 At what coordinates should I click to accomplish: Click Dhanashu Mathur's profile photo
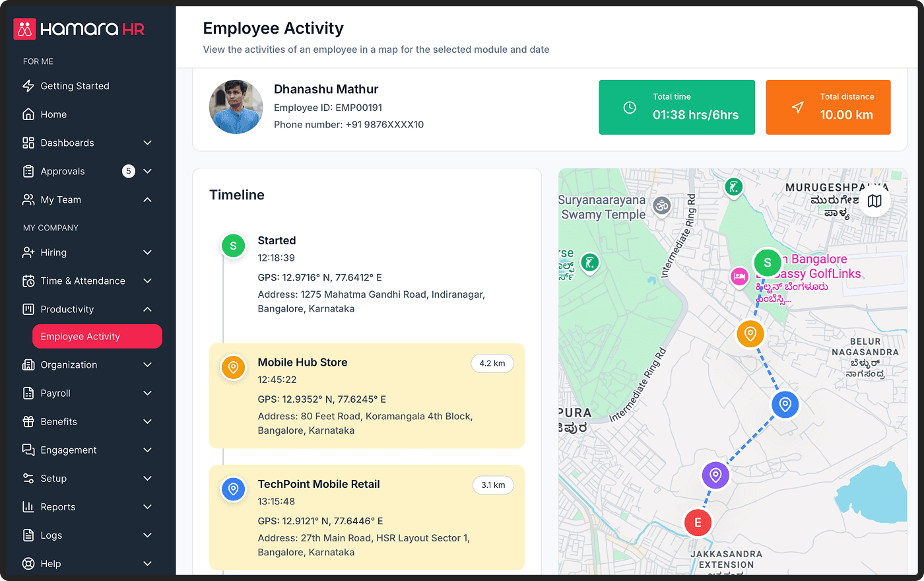click(236, 107)
